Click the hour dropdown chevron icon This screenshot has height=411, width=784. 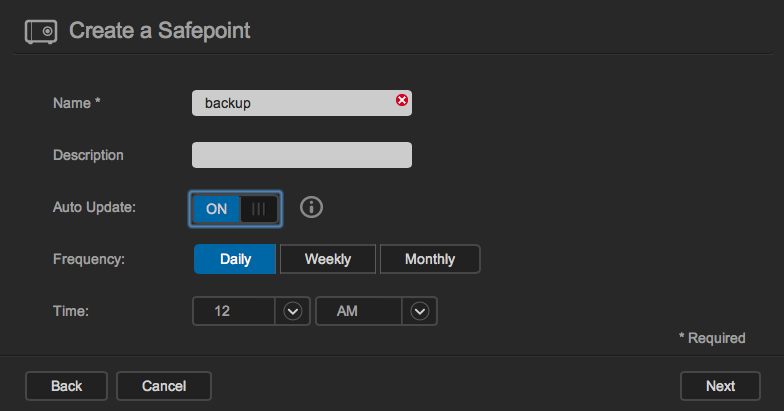[x=292, y=311]
